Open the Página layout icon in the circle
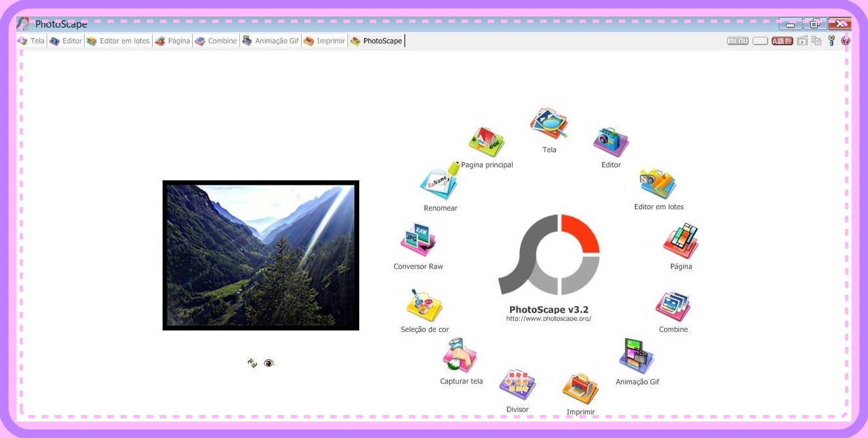The width and height of the screenshot is (868, 438). (x=681, y=241)
